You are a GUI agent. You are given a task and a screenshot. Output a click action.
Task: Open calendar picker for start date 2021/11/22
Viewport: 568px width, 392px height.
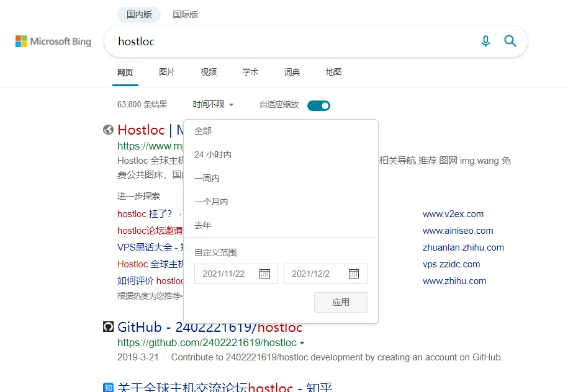pos(265,274)
